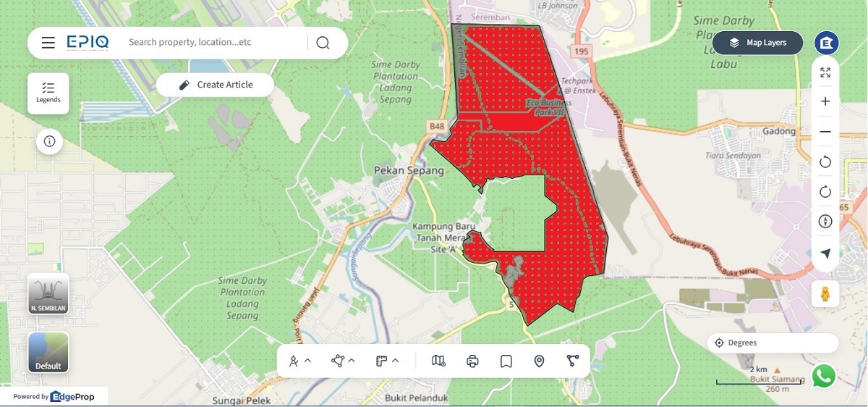Zoom out with the minus button
The height and width of the screenshot is (407, 868).
(x=825, y=132)
